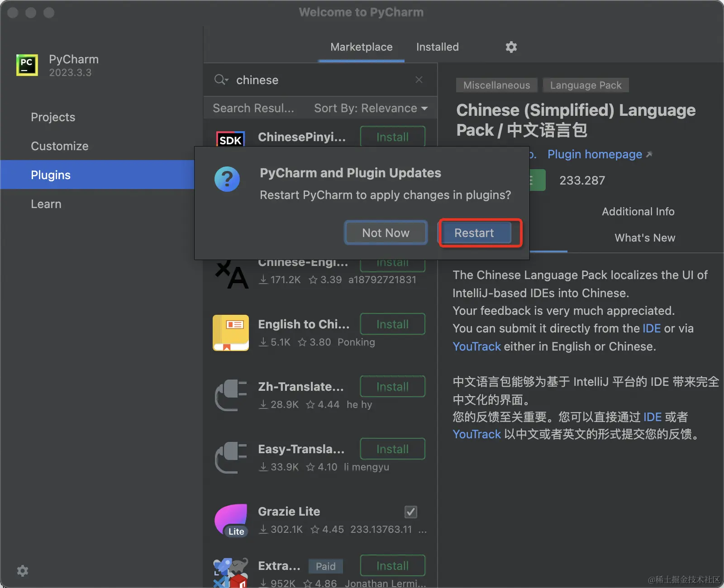Clear the chinese search text with X
The image size is (724, 588).
click(419, 80)
